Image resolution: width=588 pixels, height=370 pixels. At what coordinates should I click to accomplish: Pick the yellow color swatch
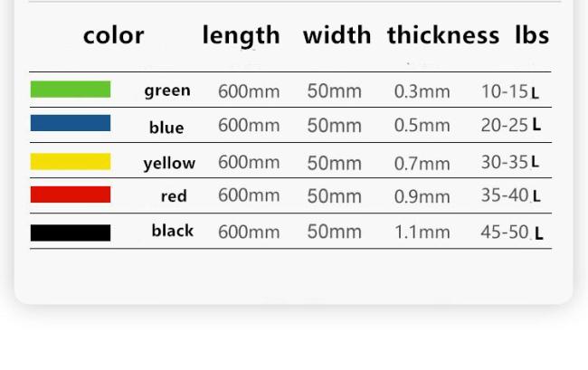click(x=71, y=162)
